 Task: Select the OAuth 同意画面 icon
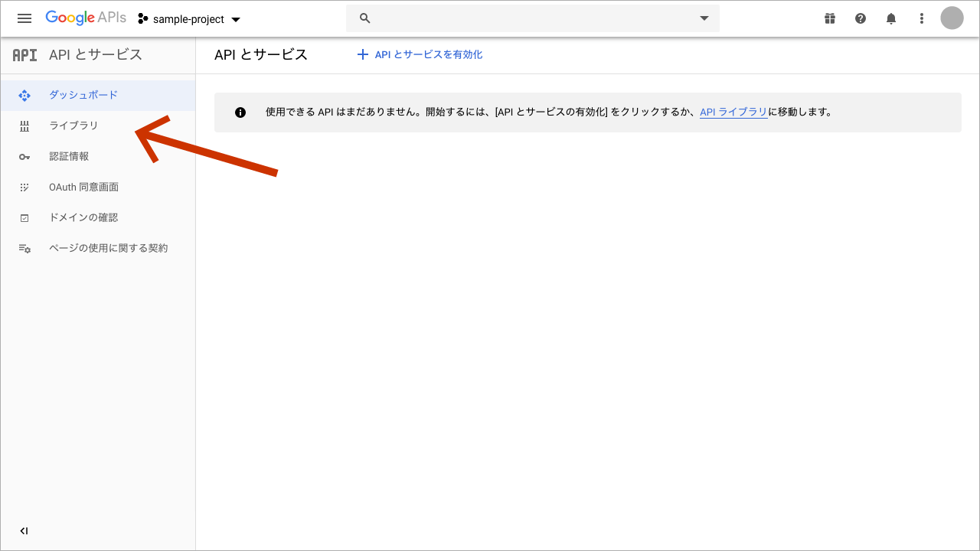[x=24, y=187]
